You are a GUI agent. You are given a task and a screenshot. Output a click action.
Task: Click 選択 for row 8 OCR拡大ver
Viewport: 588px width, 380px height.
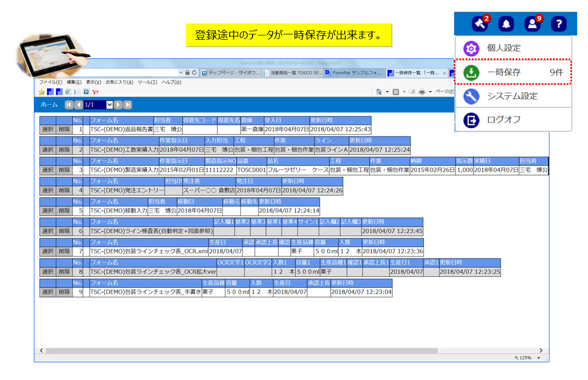(47, 272)
